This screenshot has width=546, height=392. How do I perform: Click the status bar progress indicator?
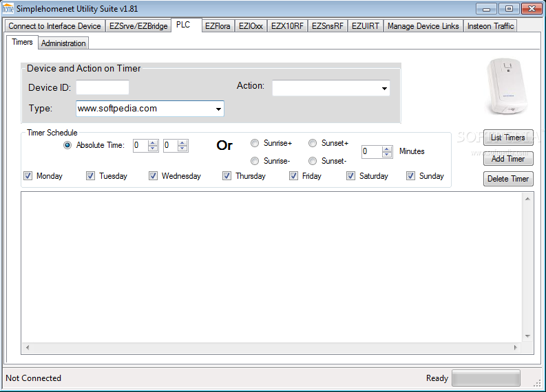(x=486, y=378)
